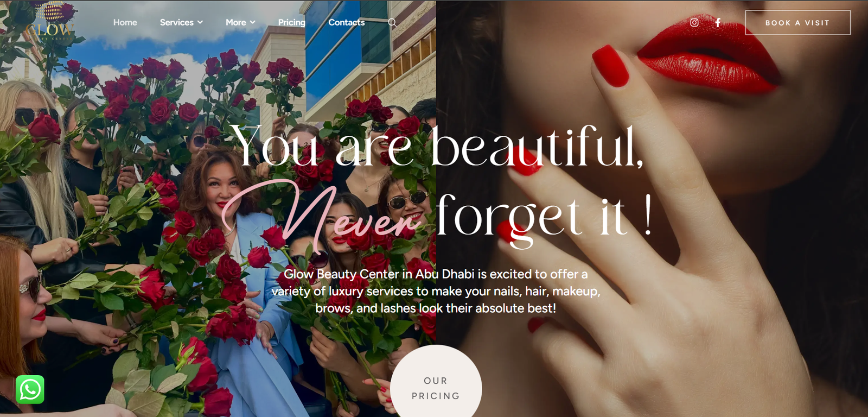Click the Our Pricing circle button
This screenshot has height=417, width=868.
[x=436, y=382]
